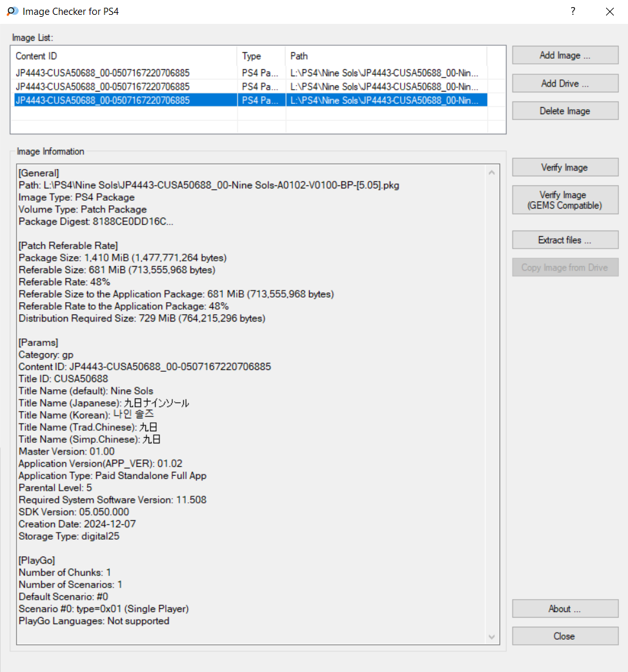Click the 'PlayGo Languages: Not supported' line

(x=94, y=621)
